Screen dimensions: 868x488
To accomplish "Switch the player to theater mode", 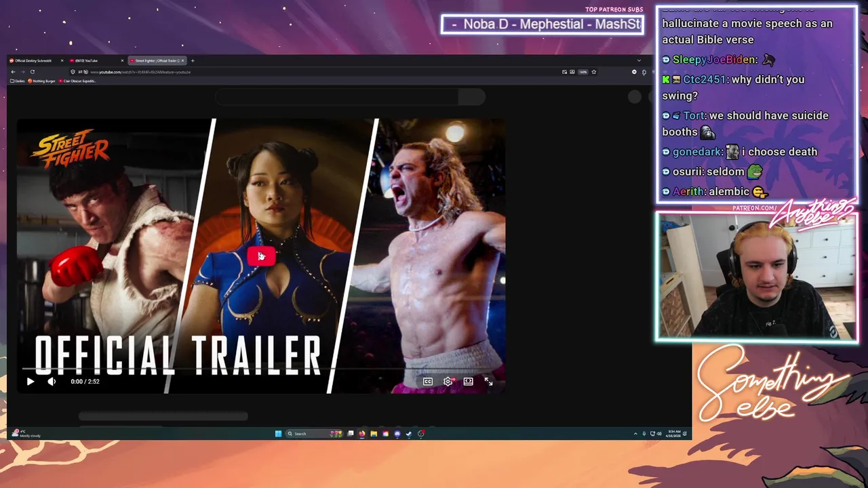I will [468, 382].
